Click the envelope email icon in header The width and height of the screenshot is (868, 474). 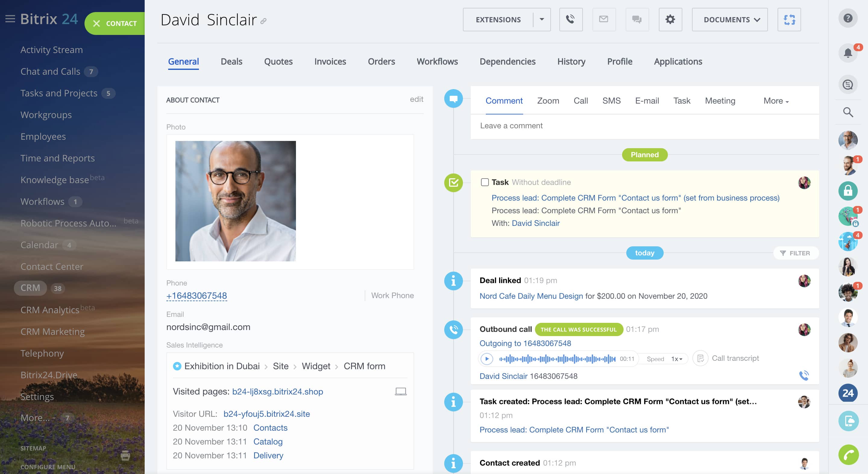[x=603, y=20]
